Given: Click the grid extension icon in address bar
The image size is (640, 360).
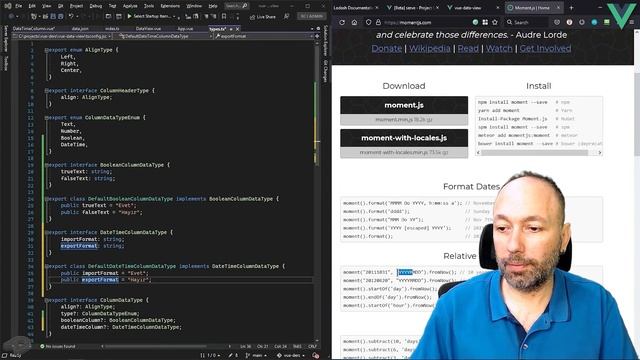Looking at the screenshot, I should (485, 22).
